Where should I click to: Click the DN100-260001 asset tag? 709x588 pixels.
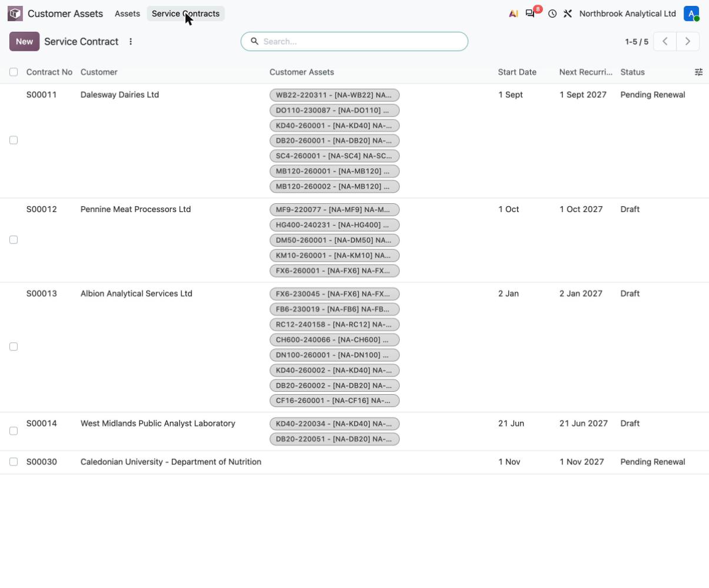coord(334,355)
